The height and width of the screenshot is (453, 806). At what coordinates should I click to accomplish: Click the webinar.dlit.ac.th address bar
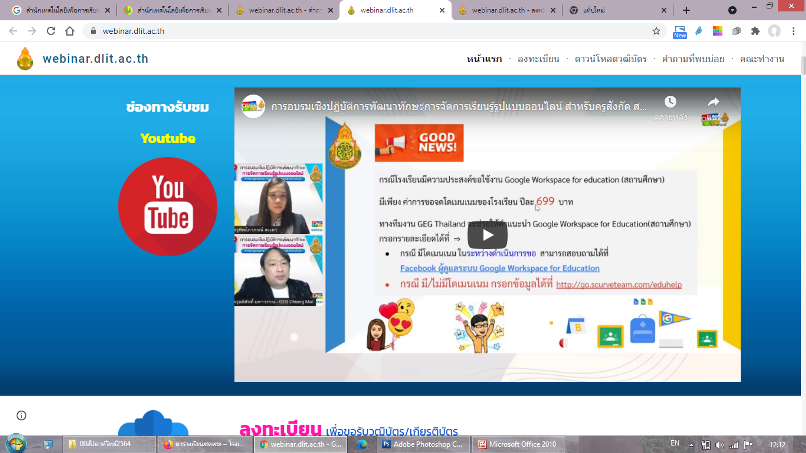click(x=373, y=31)
